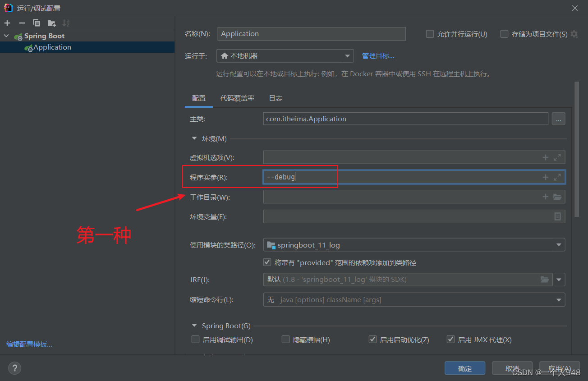
Task: Collapse the Spring Boot tree node
Action: click(x=6, y=36)
